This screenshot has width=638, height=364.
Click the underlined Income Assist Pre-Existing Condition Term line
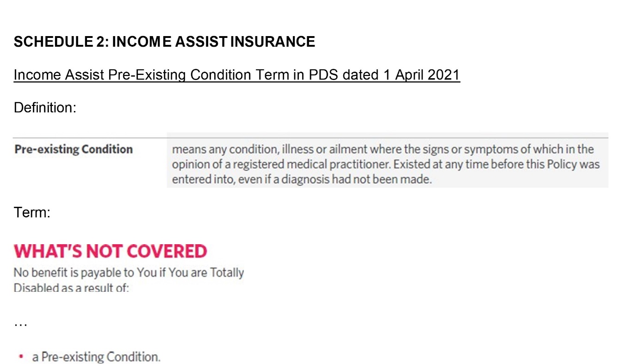tap(237, 75)
